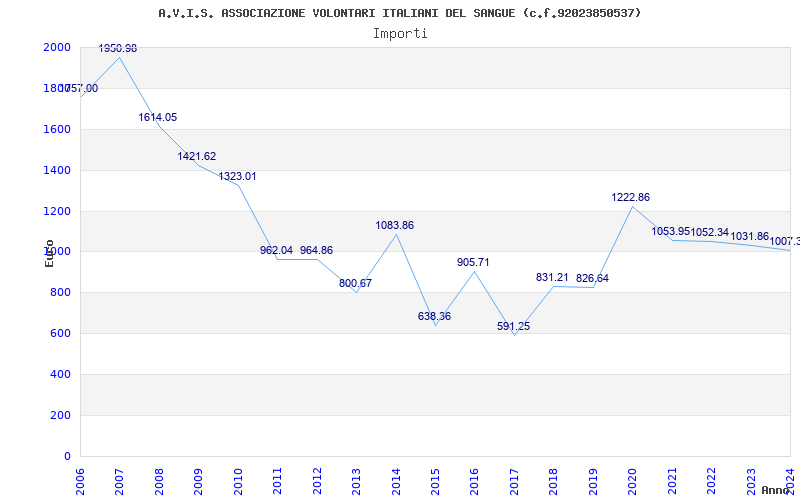This screenshot has width=800, height=500.
Task: Click the x-axis year 2023
Action: coord(751,481)
